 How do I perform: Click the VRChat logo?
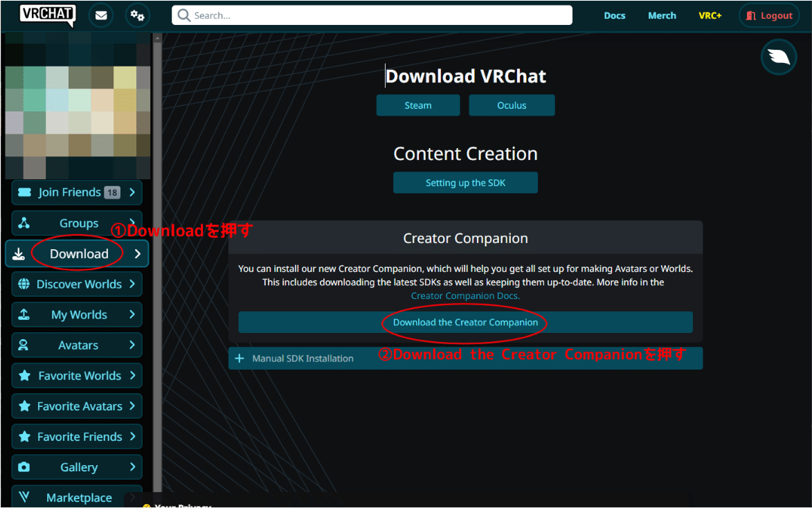[x=47, y=15]
